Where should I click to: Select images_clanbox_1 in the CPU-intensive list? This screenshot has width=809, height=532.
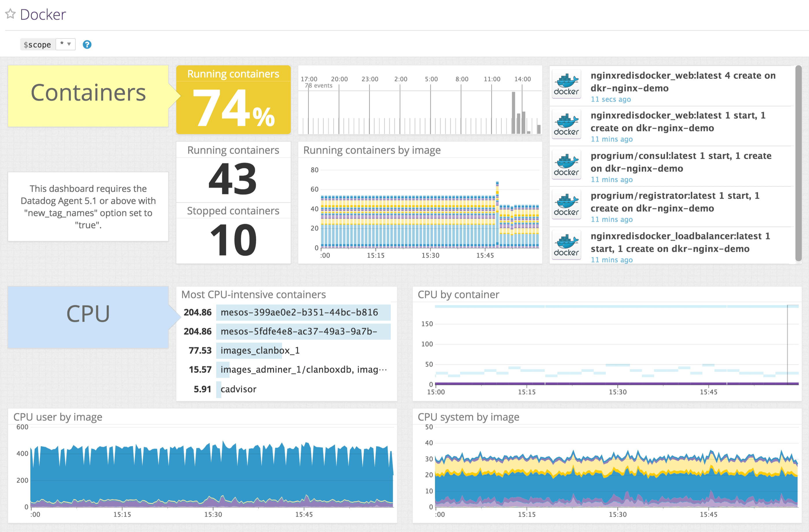pos(260,351)
